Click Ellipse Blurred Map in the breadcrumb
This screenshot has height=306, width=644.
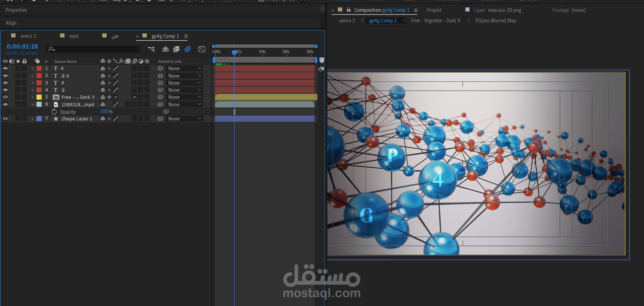[495, 21]
